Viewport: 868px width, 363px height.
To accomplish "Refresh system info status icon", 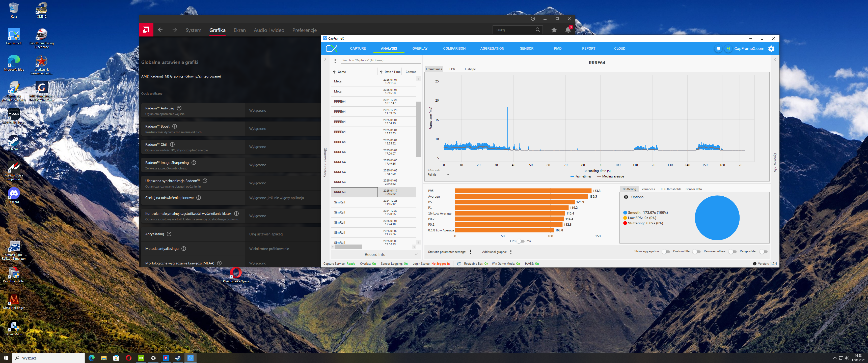I will (x=458, y=264).
